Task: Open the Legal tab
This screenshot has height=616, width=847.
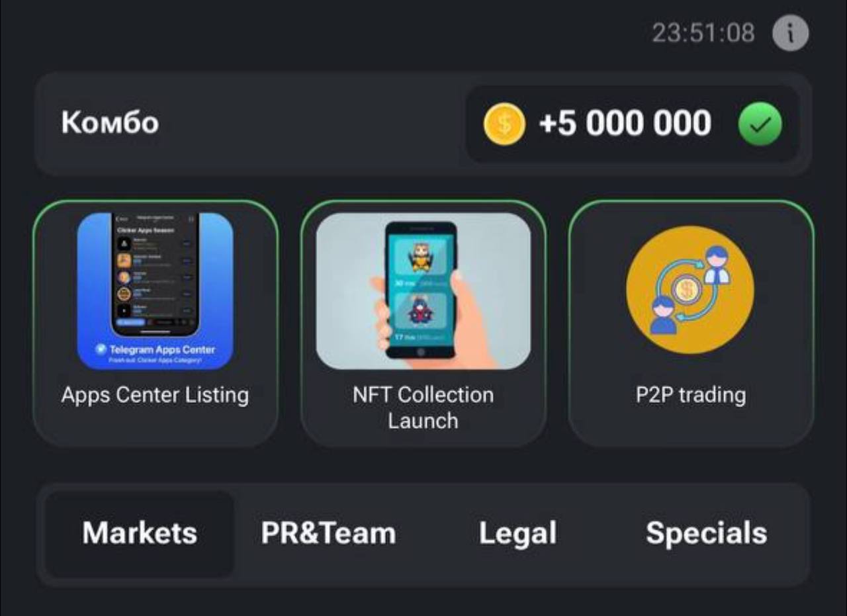Action: point(517,533)
